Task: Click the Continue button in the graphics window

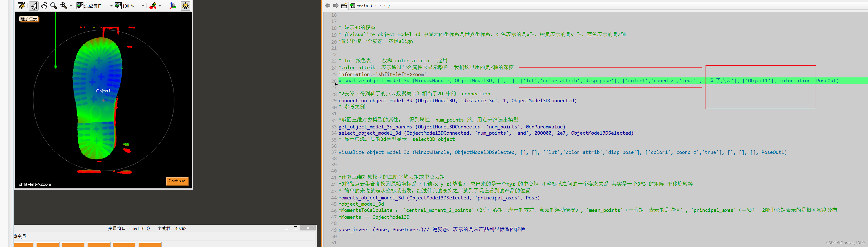Action: [x=177, y=181]
